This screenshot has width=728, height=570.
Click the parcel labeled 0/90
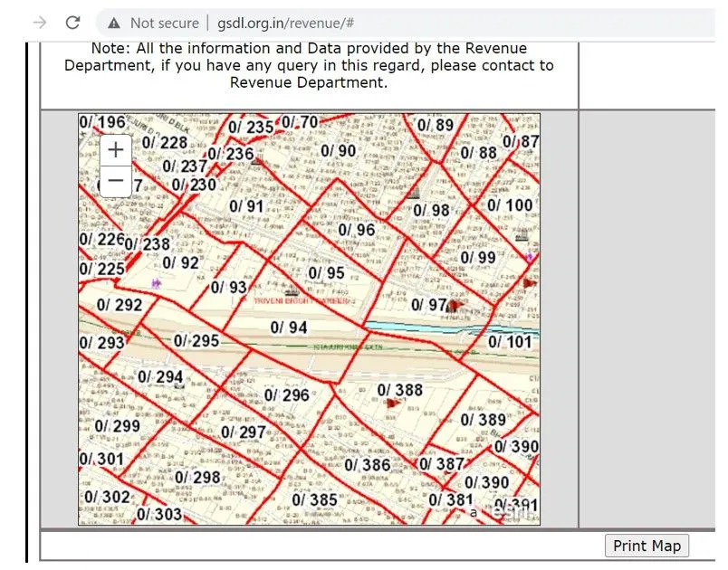[x=338, y=150]
